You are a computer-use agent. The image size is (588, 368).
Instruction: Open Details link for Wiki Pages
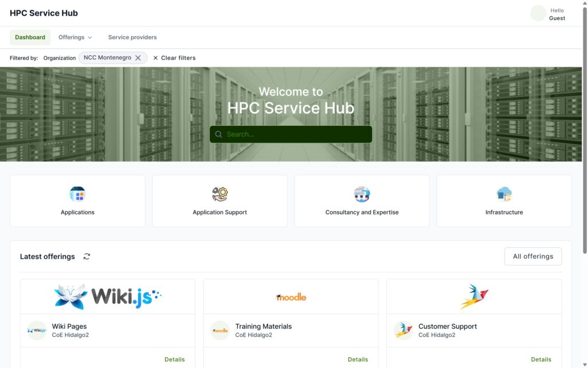tap(175, 359)
